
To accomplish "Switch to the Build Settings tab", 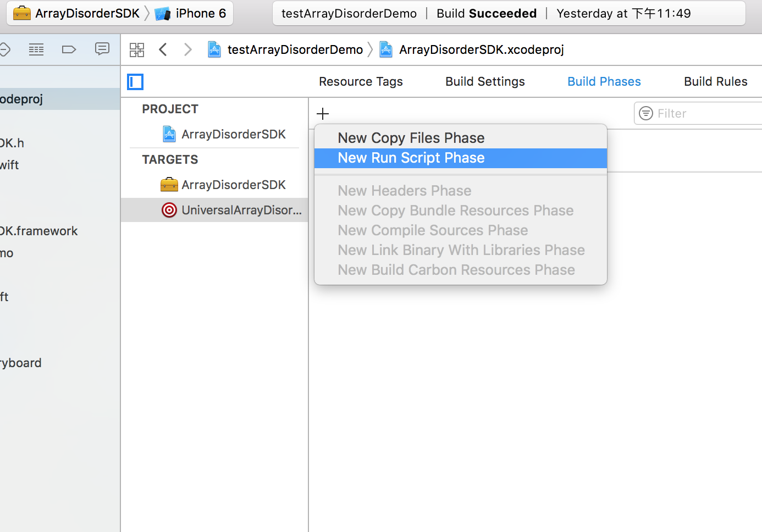I will (485, 82).
